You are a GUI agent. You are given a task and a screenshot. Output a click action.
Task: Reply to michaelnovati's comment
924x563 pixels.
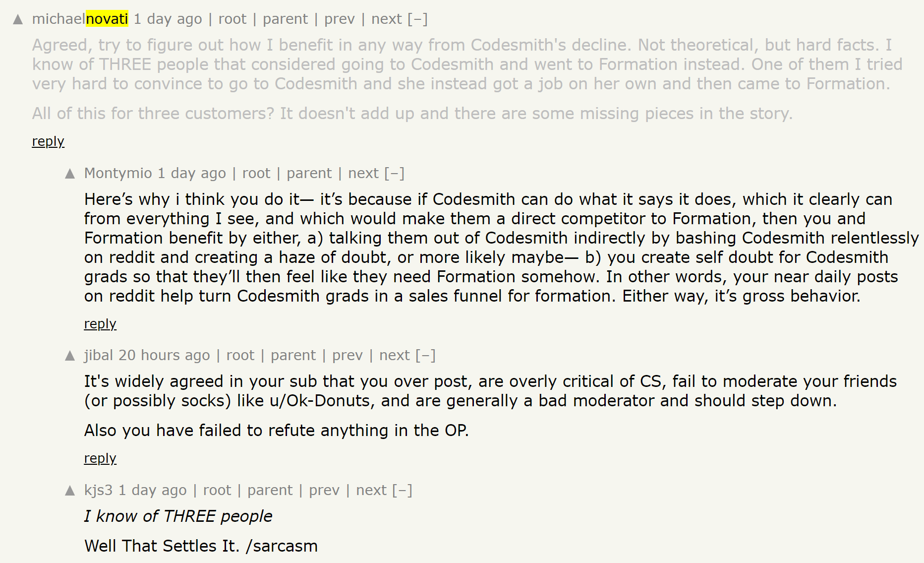[48, 141]
